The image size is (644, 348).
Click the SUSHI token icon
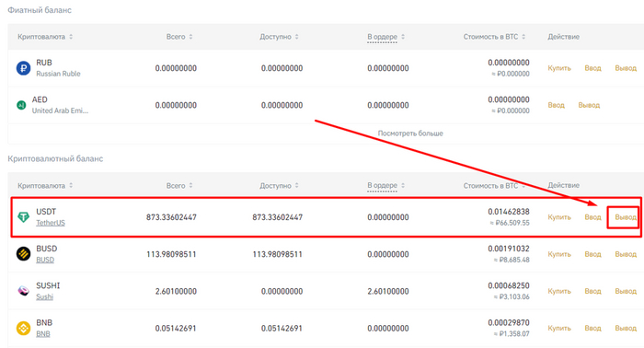click(23, 291)
